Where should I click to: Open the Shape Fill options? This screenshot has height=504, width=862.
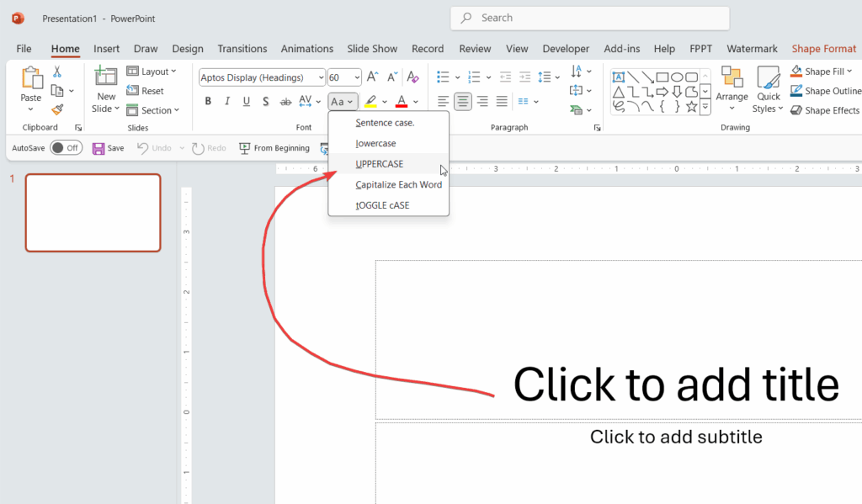point(822,72)
